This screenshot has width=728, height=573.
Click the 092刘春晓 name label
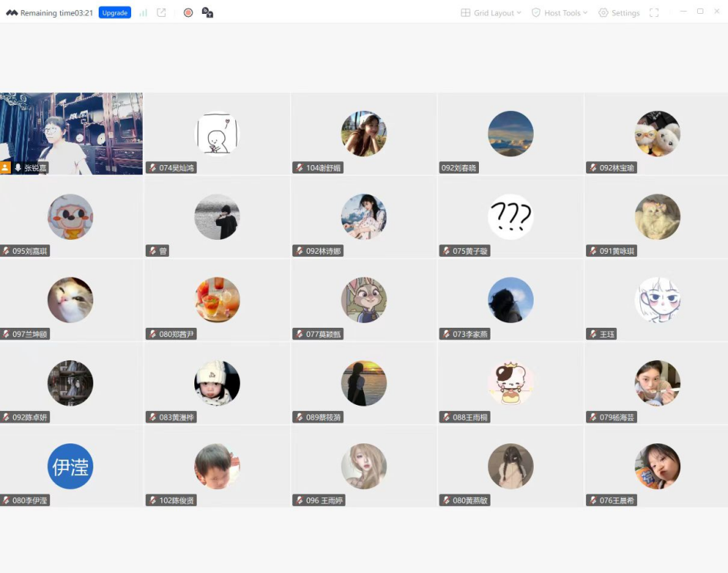click(459, 168)
